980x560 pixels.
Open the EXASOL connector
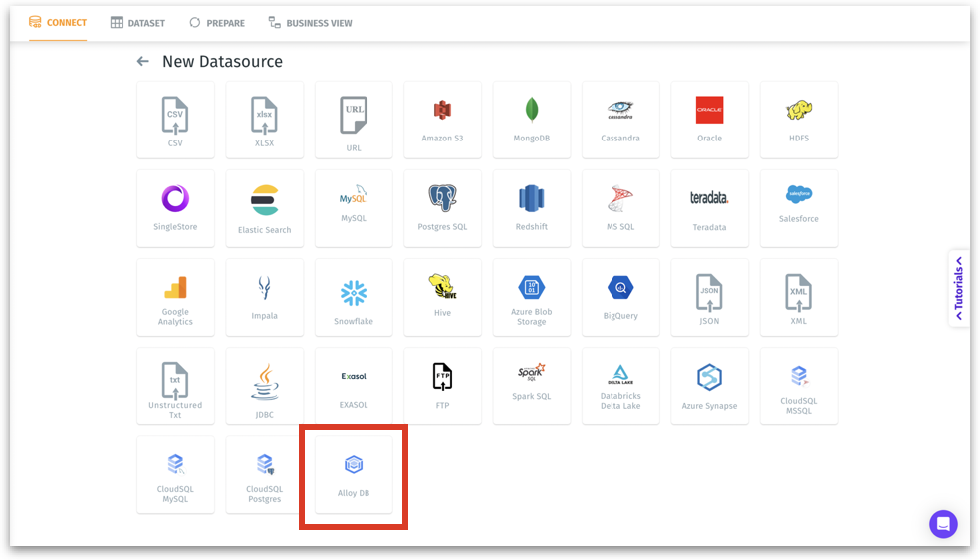click(354, 387)
